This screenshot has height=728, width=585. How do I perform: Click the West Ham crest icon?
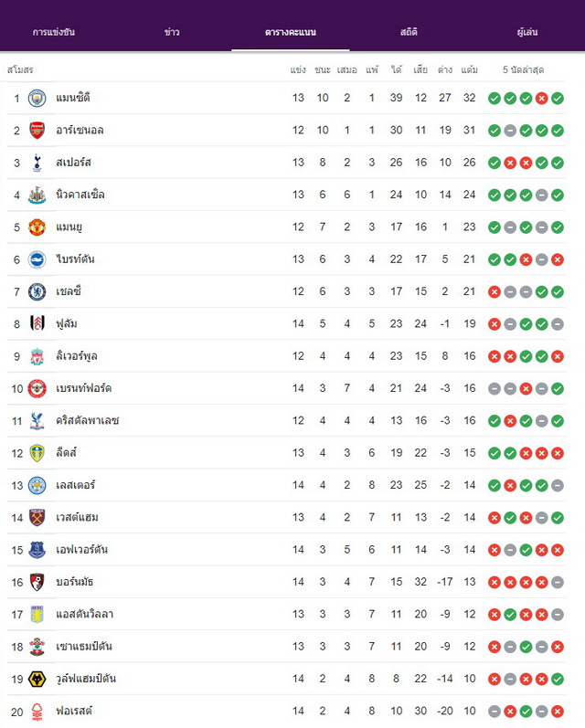[x=37, y=517]
